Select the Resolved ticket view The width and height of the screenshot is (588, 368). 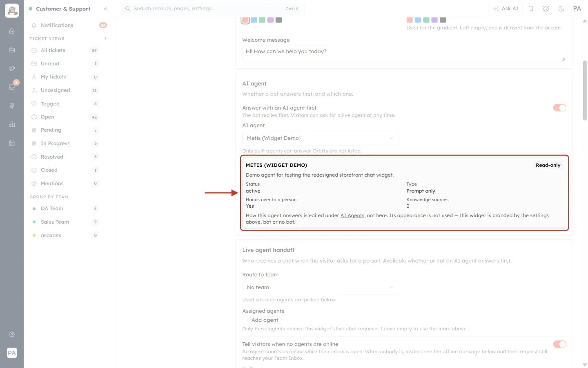(x=65, y=157)
